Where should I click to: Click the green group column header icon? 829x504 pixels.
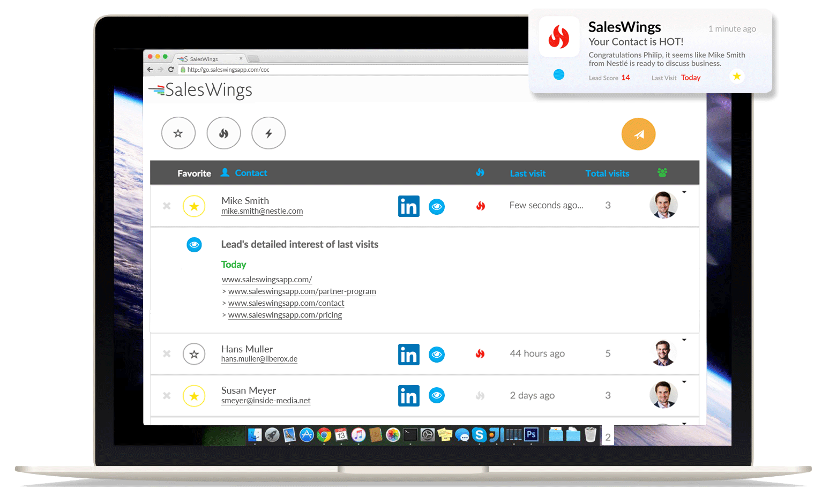tap(662, 172)
